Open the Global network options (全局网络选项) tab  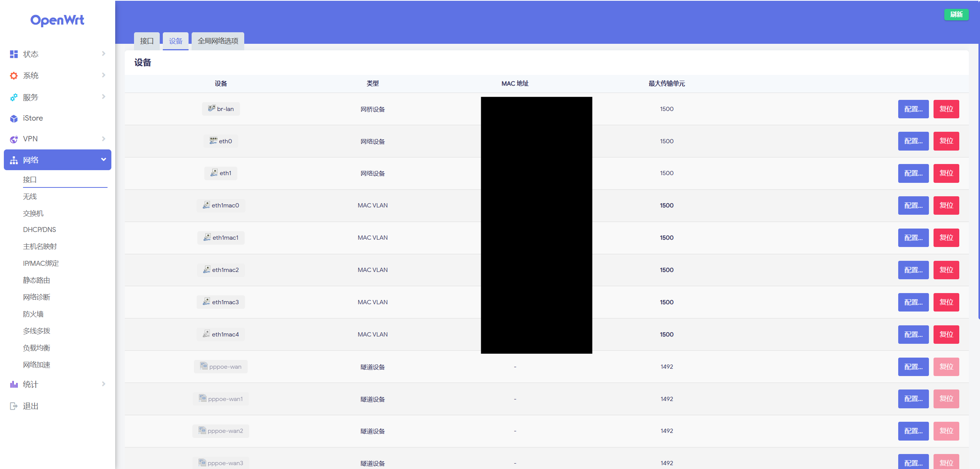[218, 41]
